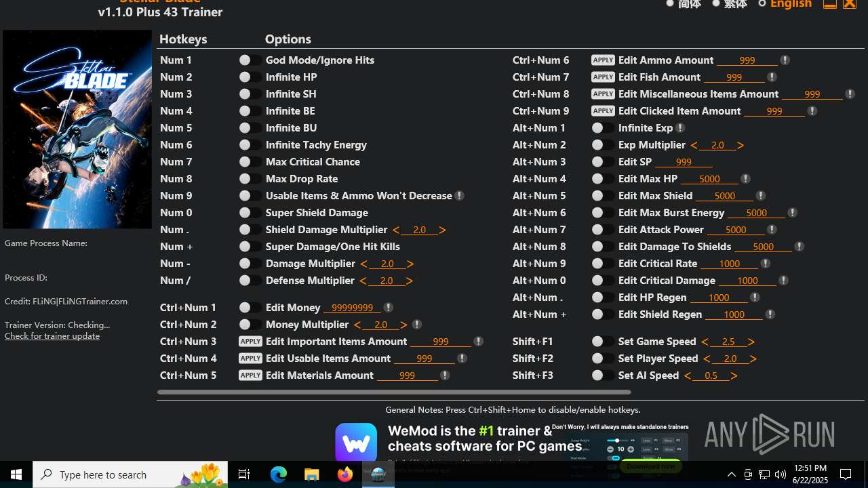
Task: Click info icon for Edit Usable Items Amount
Action: click(462, 359)
